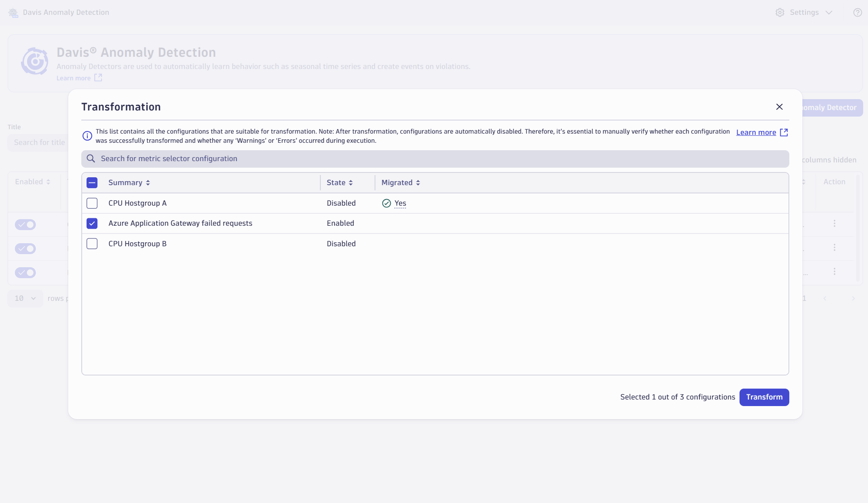Focus the Search for title field
This screenshot has width=868, height=503.
(x=38, y=143)
